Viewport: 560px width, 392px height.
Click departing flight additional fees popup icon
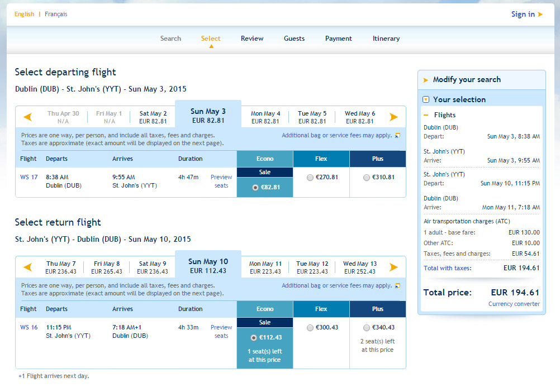point(397,136)
